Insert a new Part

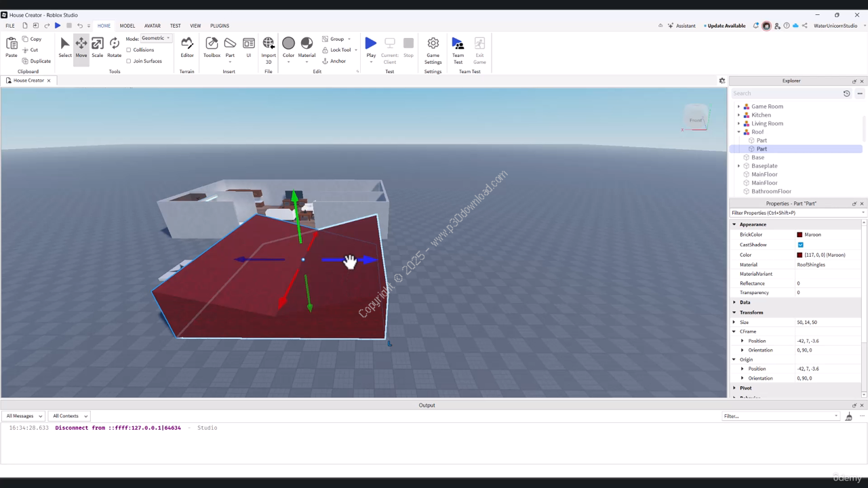pos(230,47)
